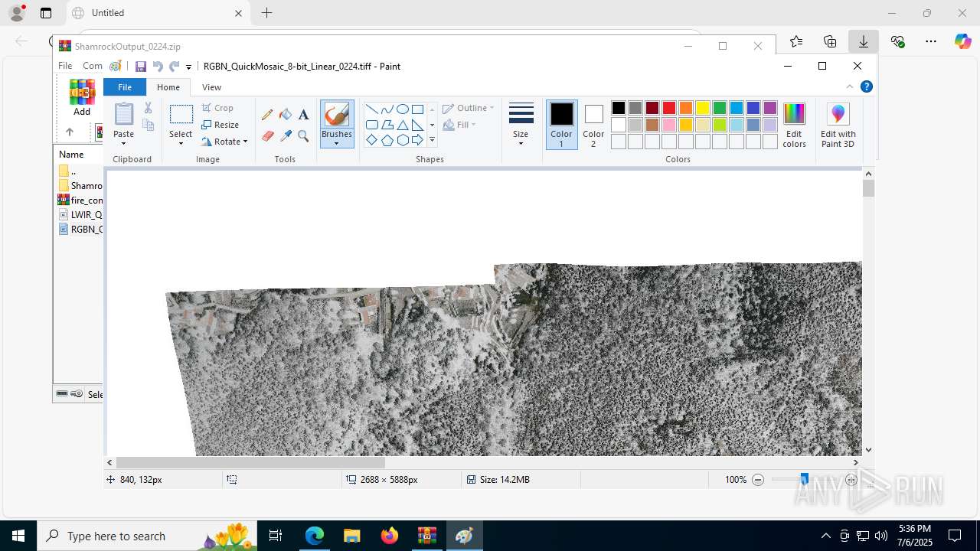
Task: Choose the Right arrow shape
Action: click(x=417, y=140)
